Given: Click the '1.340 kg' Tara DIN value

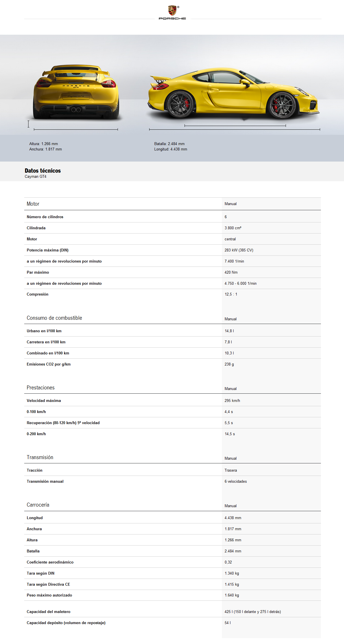Looking at the screenshot, I should (x=232, y=573).
